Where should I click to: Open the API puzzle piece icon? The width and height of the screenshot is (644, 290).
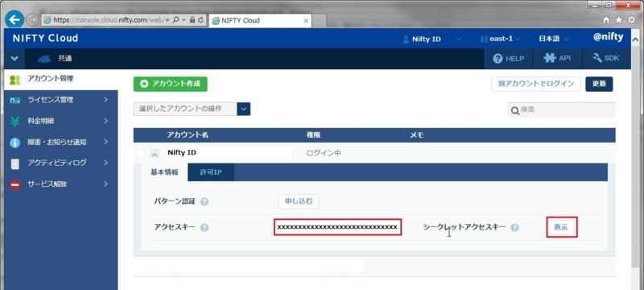[x=550, y=58]
